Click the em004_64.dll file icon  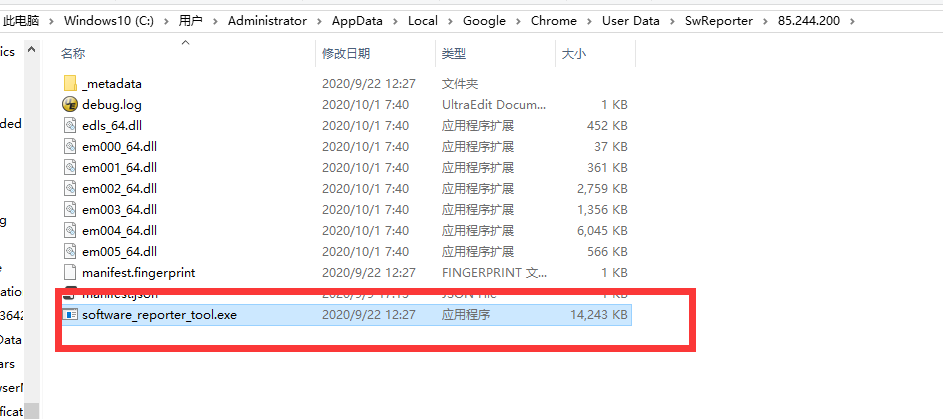click(70, 231)
